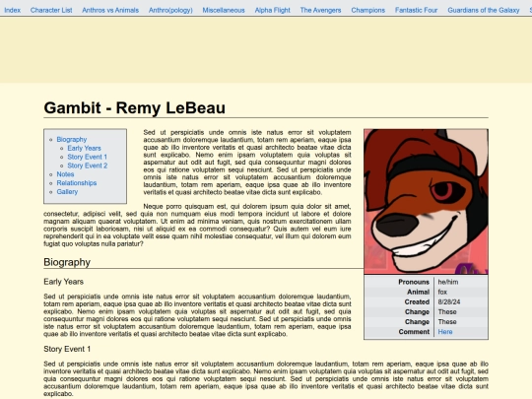The height and width of the screenshot is (399, 532).
Task: Go to Character List page
Action: tap(51, 10)
